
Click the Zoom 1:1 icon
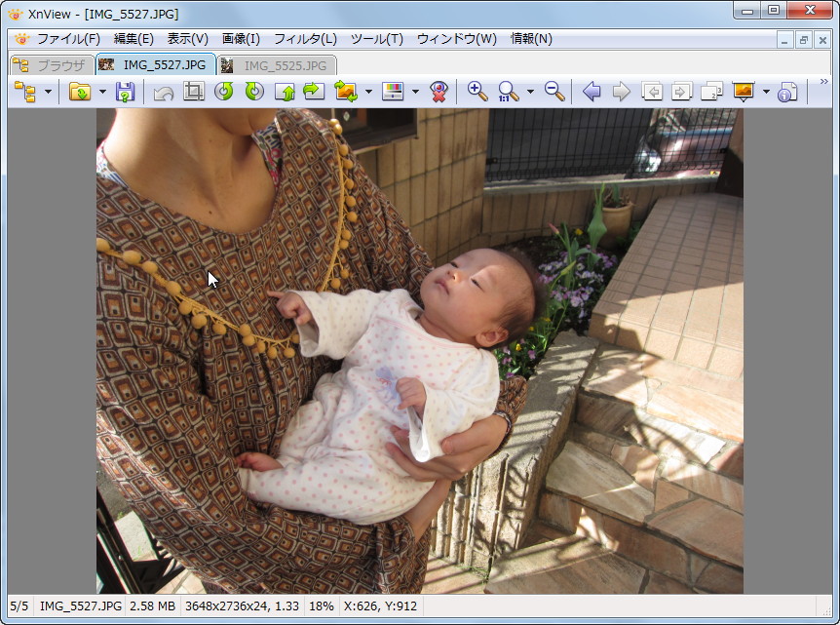(508, 92)
